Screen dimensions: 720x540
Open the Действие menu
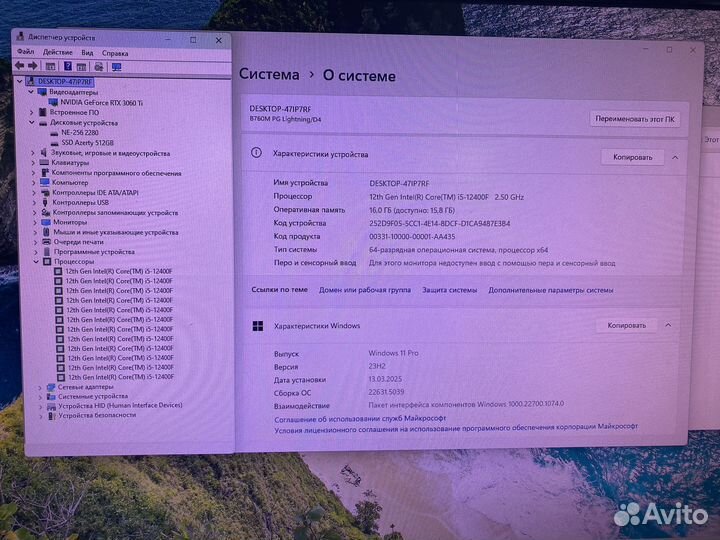pyautogui.click(x=57, y=52)
